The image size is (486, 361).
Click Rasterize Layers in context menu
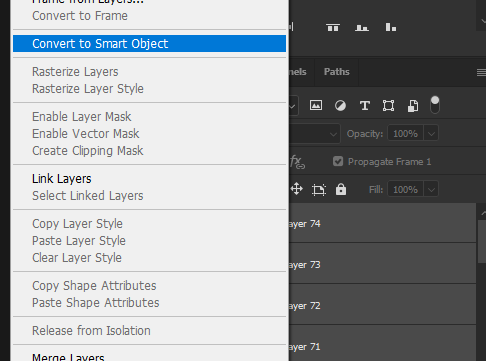click(149, 72)
